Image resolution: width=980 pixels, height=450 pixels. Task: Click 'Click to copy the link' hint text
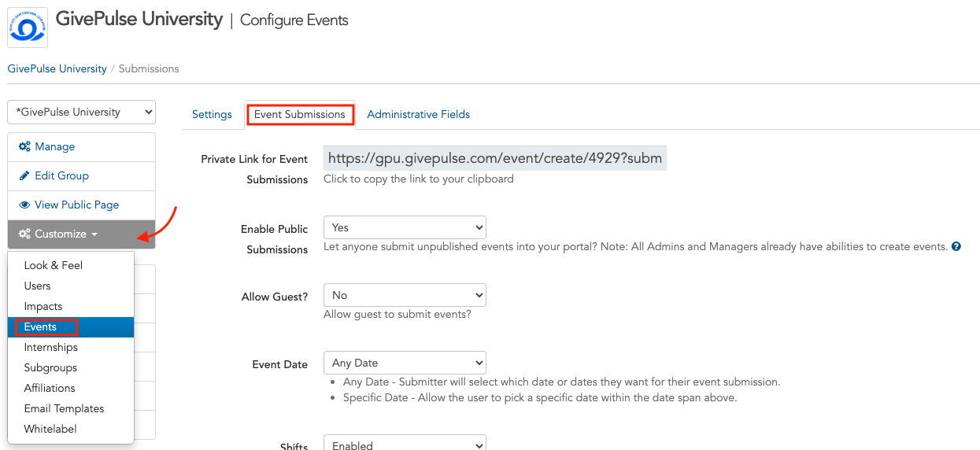tap(419, 179)
